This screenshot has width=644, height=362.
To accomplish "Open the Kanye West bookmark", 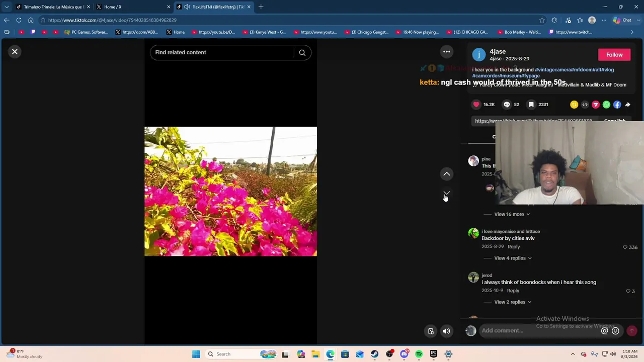I will 264,32.
